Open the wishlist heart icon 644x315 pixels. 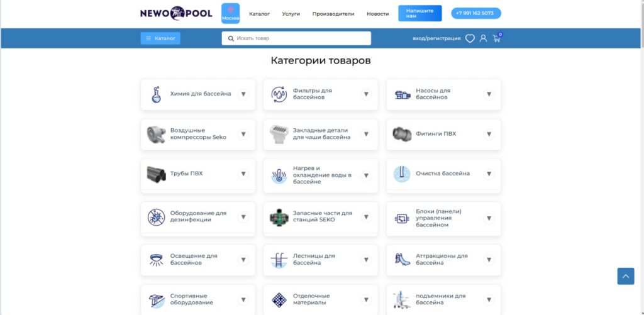470,38
